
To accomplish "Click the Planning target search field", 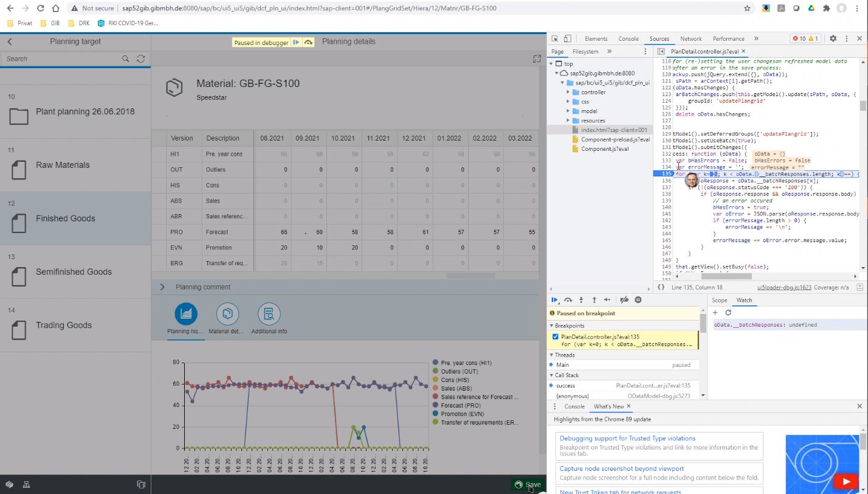I will tap(61, 59).
